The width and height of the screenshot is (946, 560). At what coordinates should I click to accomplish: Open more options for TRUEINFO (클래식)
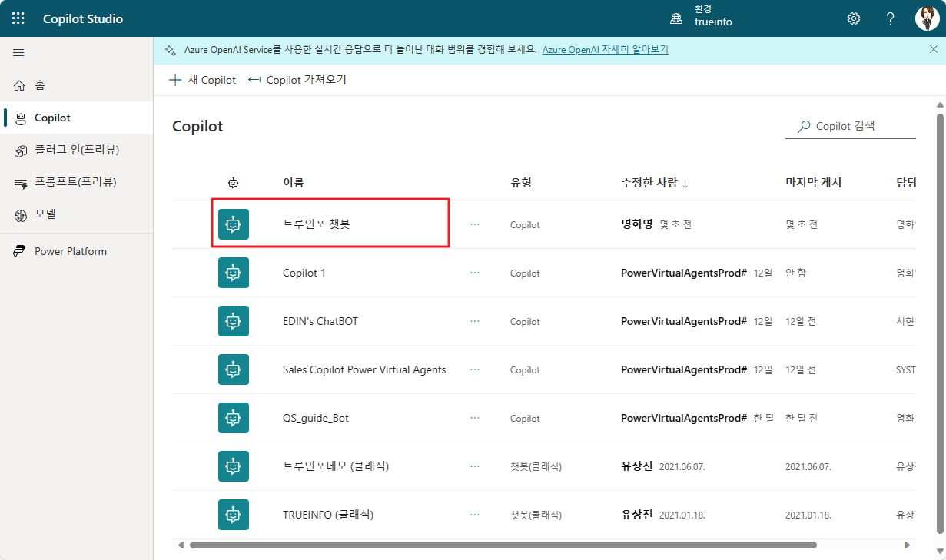click(475, 515)
